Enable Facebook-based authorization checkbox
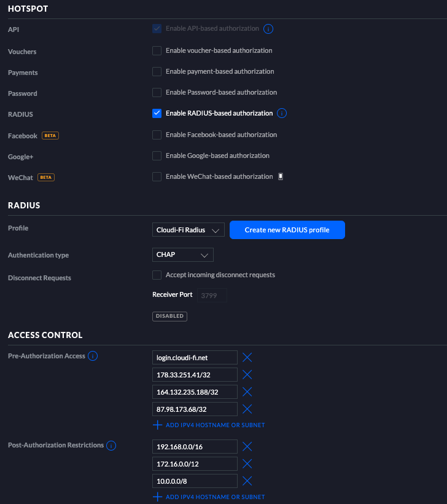Image resolution: width=447 pixels, height=504 pixels. pyautogui.click(x=157, y=135)
